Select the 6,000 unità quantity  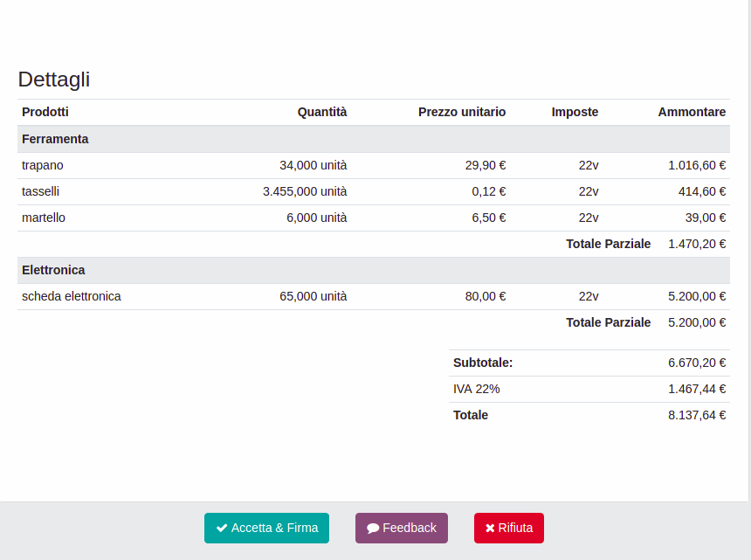tap(317, 218)
